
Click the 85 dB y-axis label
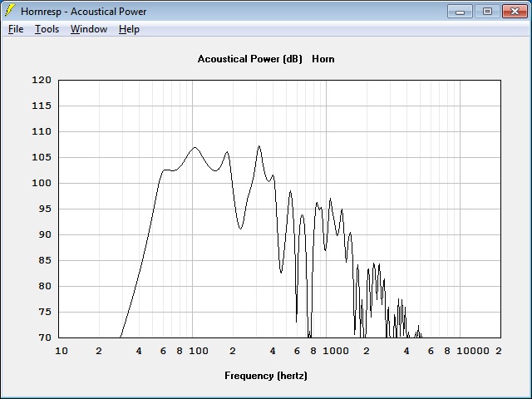(45, 260)
